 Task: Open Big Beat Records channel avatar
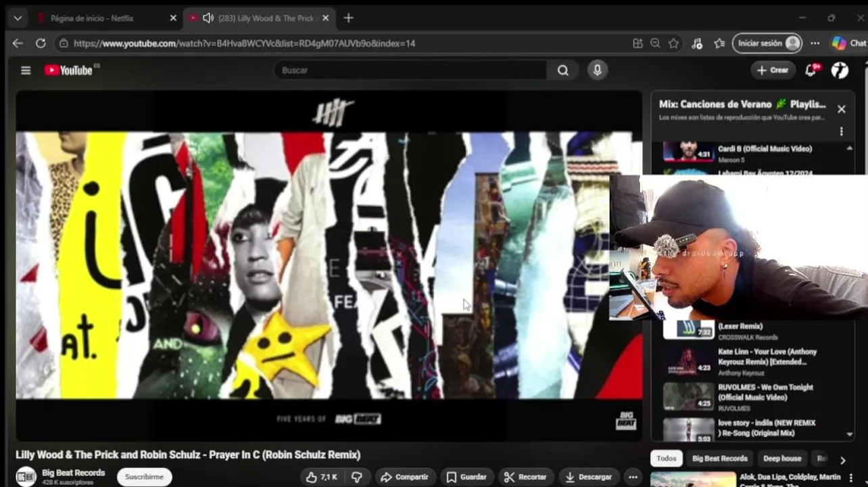coord(26,477)
